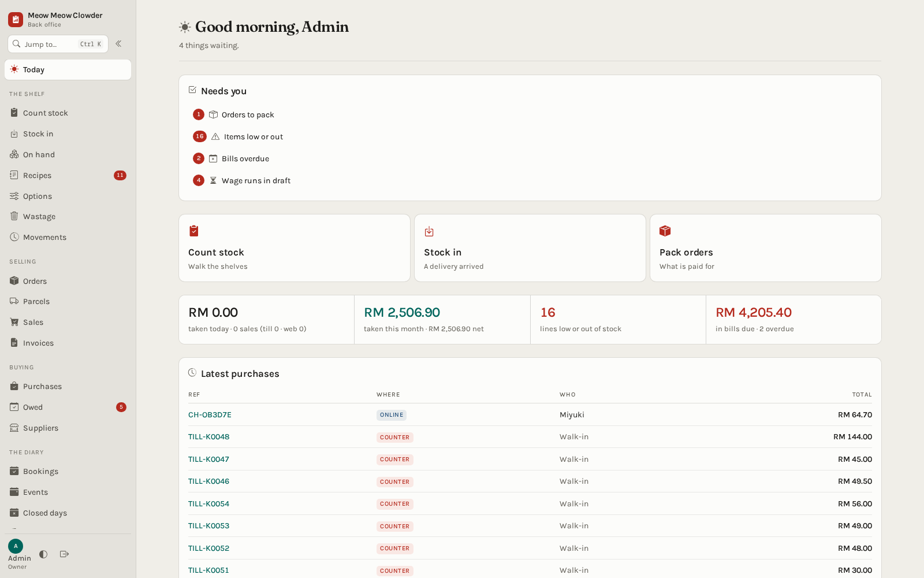Click the RM 4,205.40 bills due stat
This screenshot has height=578, width=924.
click(x=793, y=320)
